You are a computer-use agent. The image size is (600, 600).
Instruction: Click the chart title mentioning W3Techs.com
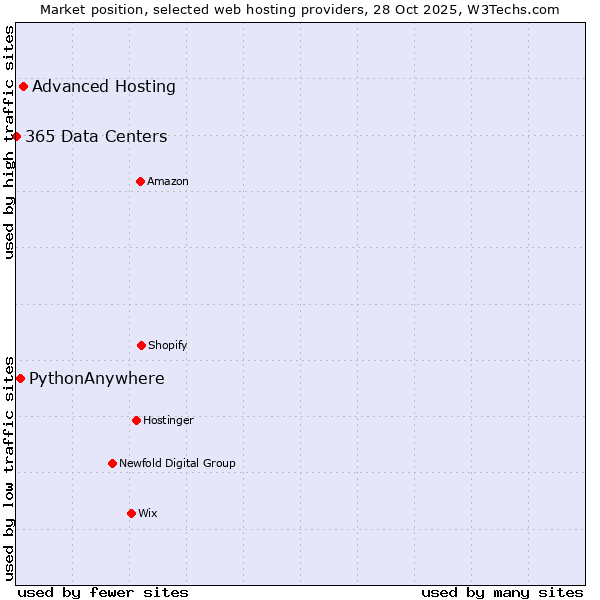[x=300, y=9]
